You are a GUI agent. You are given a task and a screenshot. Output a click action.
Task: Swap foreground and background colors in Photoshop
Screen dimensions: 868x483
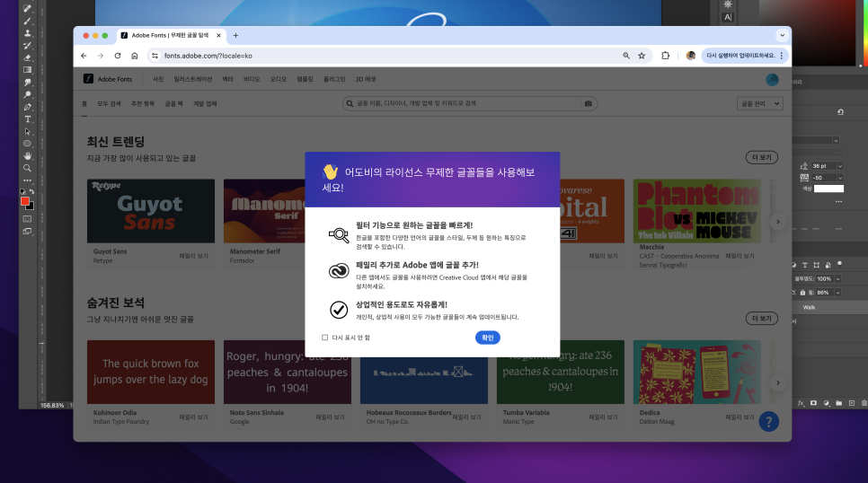tap(31, 191)
